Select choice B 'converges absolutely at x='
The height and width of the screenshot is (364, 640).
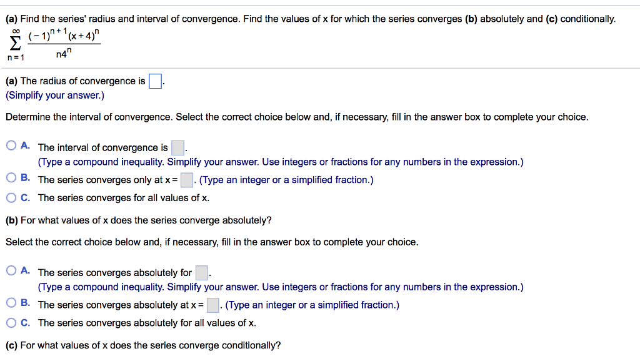[x=11, y=303]
